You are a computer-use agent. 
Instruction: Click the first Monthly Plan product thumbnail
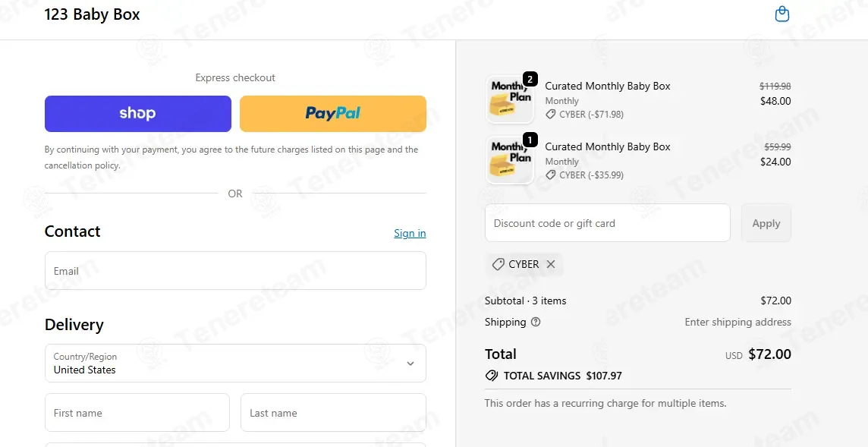point(510,99)
